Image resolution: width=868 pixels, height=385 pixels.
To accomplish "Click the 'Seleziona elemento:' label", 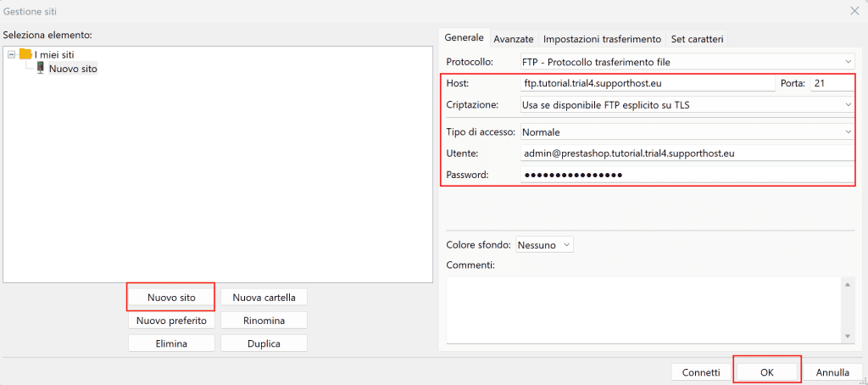I will (47, 35).
